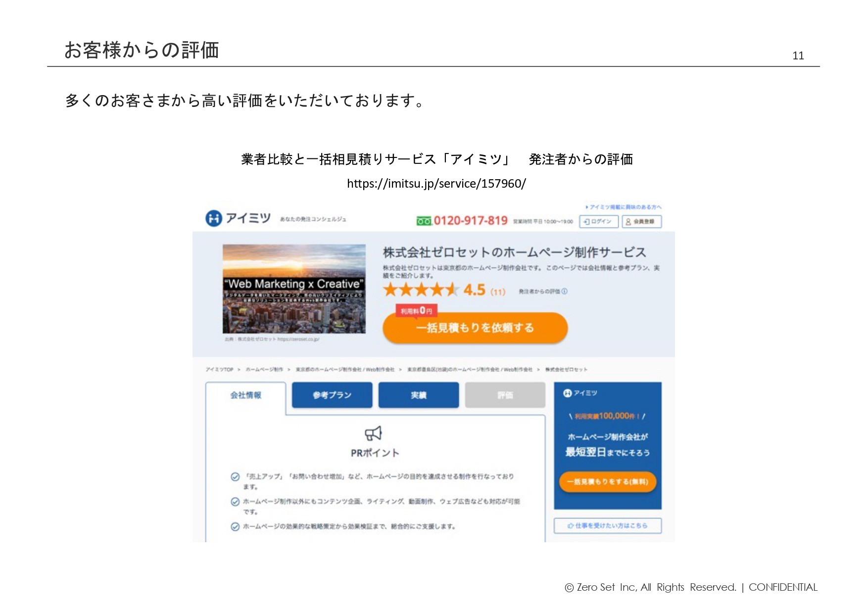The width and height of the screenshot is (868, 614).
Task: Click the person icon in 会員登録 button
Action: [628, 222]
